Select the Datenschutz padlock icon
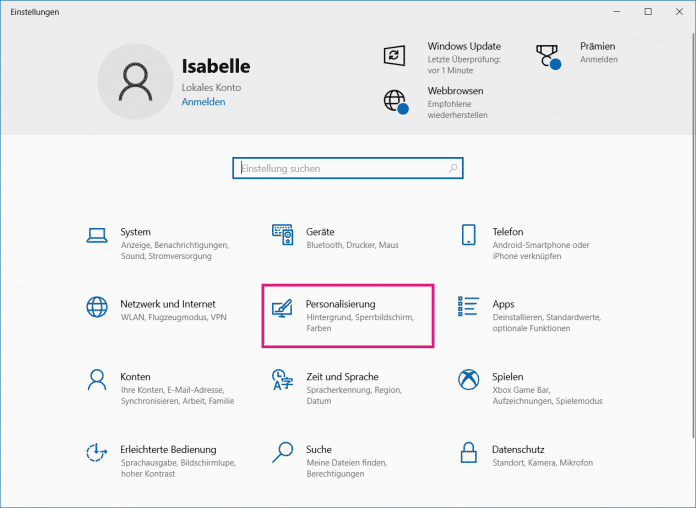 (468, 452)
